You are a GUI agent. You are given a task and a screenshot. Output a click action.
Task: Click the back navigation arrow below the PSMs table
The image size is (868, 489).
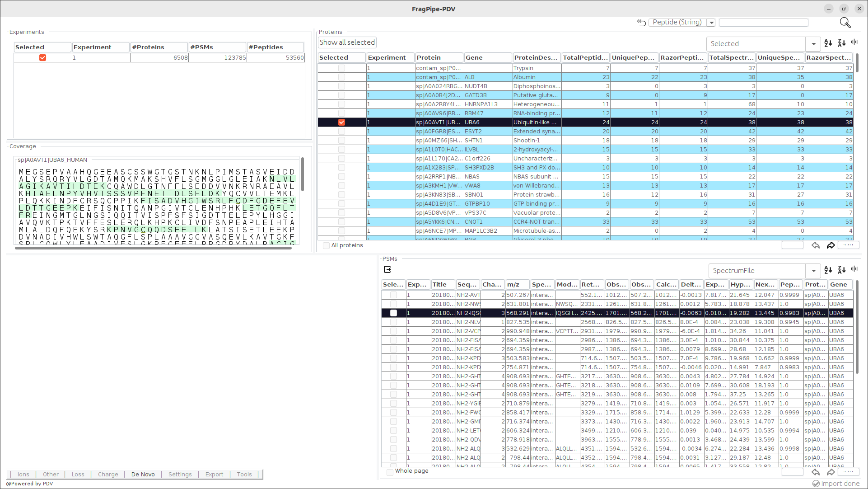pos(816,472)
